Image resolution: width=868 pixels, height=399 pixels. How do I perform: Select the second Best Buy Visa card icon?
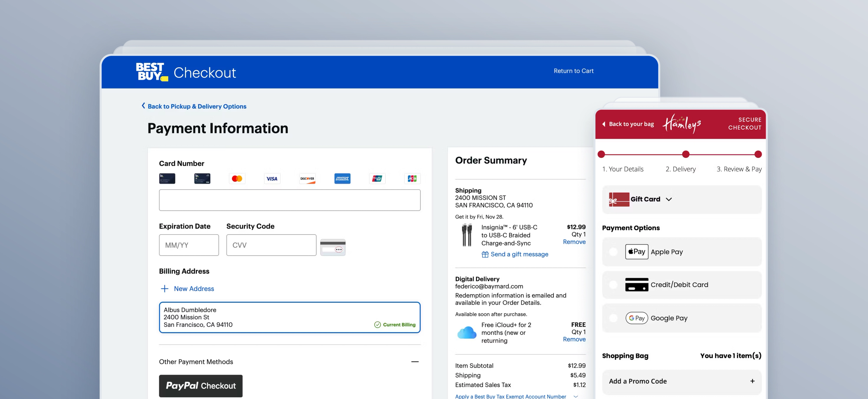coord(202,178)
